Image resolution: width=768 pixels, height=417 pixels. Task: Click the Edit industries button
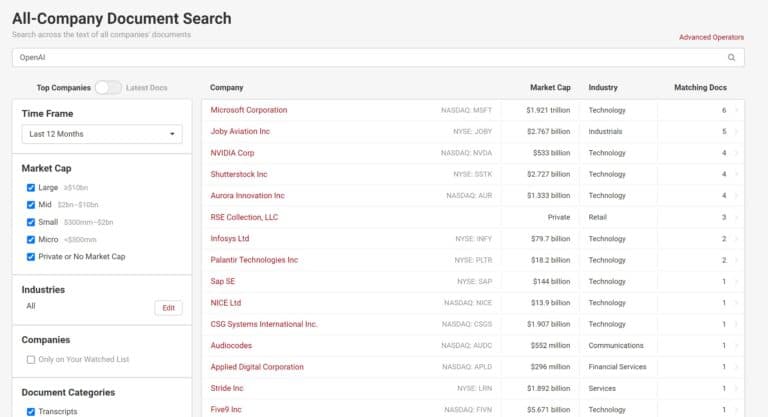pyautogui.click(x=168, y=308)
